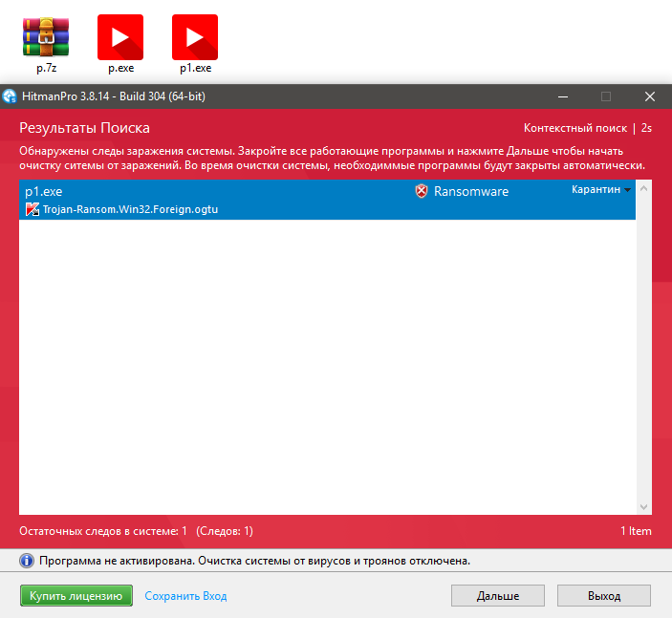Open the Сохранить Вход link

click(x=185, y=596)
